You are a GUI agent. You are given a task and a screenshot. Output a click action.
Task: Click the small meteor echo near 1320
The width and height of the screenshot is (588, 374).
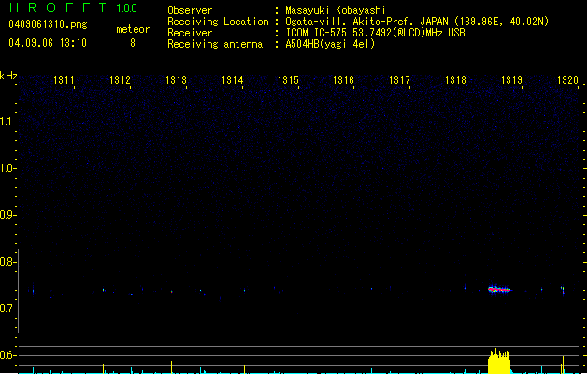click(x=563, y=291)
